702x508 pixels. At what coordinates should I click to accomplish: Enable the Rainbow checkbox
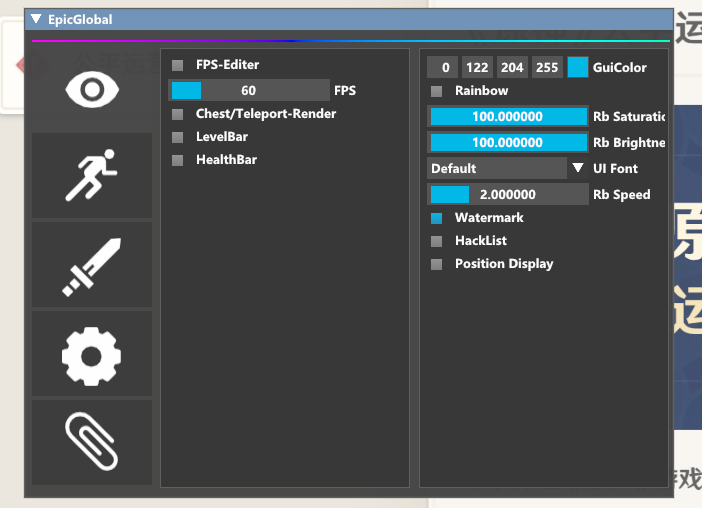[436, 91]
